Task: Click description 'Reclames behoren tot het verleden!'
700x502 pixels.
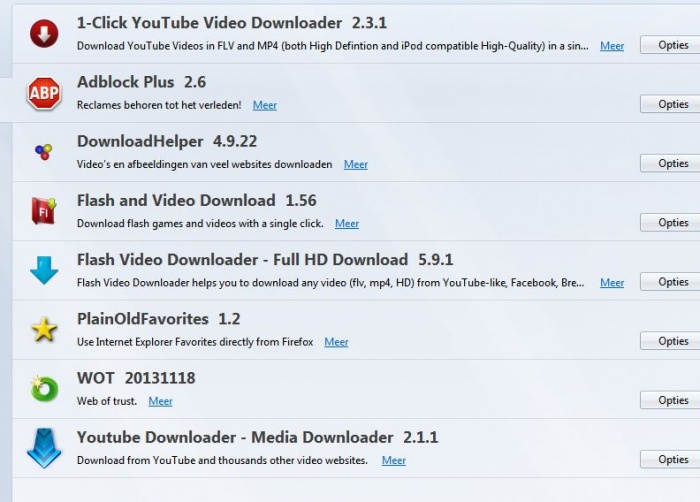Action: 159,105
